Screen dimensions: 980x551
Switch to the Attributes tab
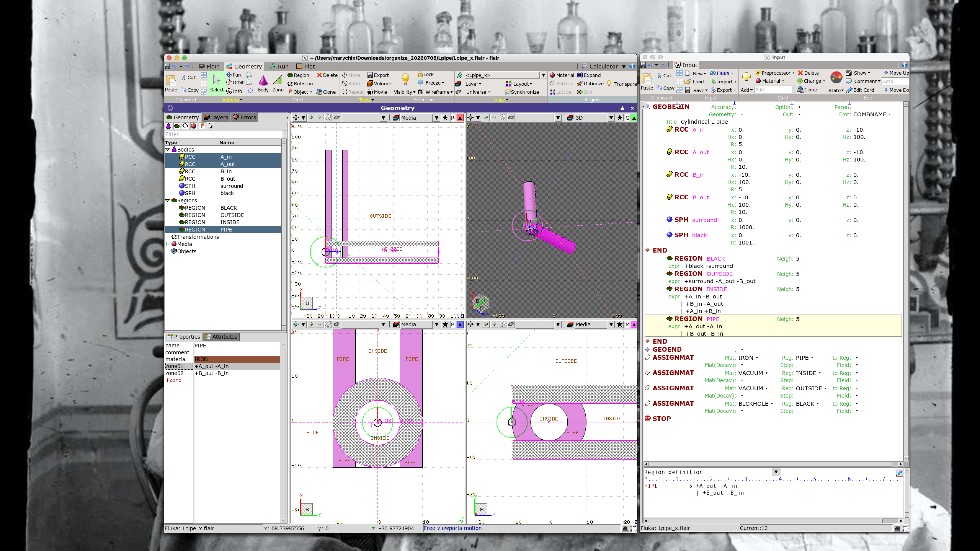coord(221,337)
